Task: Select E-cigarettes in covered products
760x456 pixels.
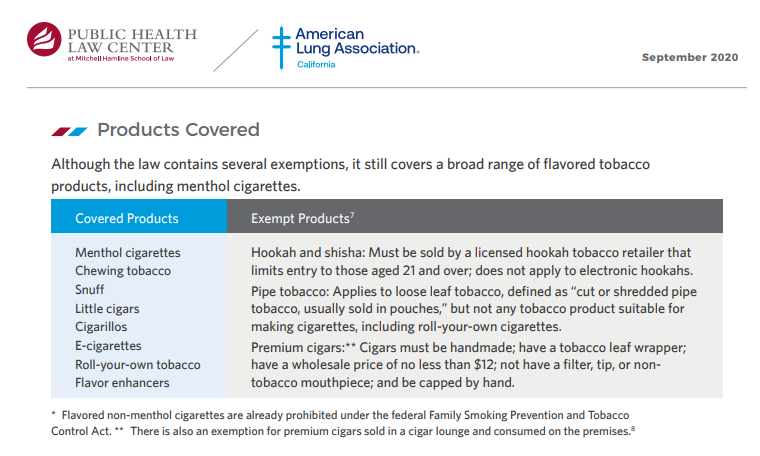Action: point(108,346)
